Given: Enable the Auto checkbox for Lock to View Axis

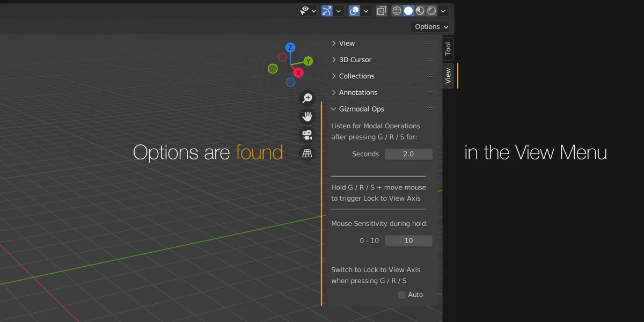Looking at the screenshot, I should 401,295.
